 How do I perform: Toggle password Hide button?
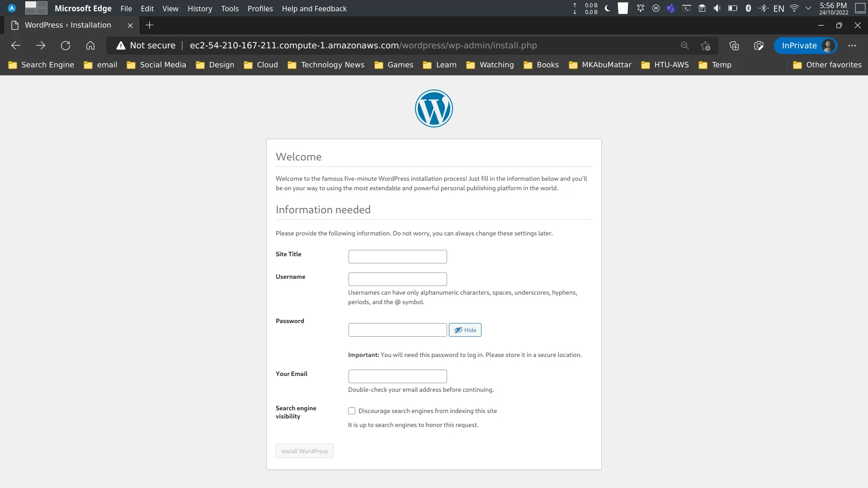tap(465, 329)
